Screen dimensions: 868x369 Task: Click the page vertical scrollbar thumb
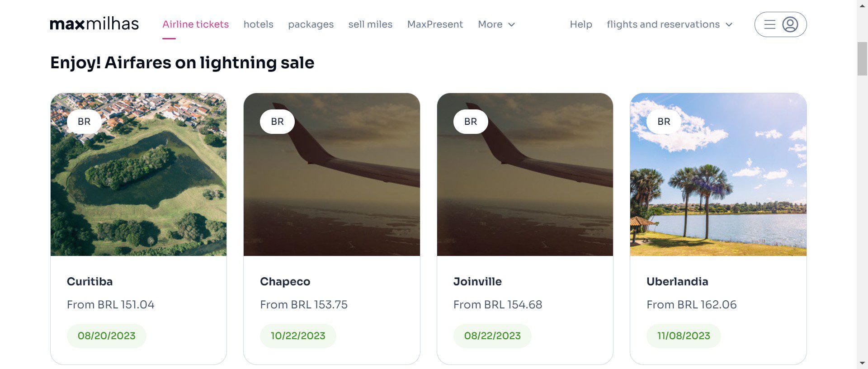(862, 59)
